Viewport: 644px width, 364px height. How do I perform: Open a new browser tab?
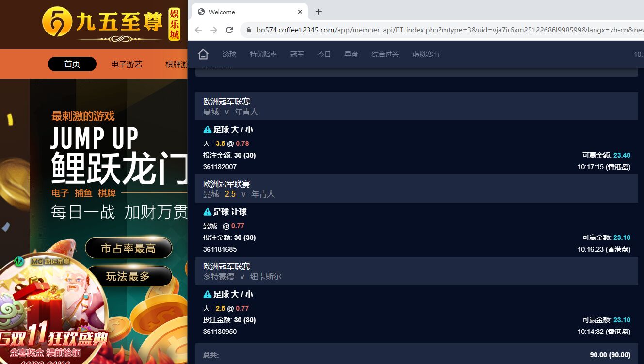pos(319,12)
